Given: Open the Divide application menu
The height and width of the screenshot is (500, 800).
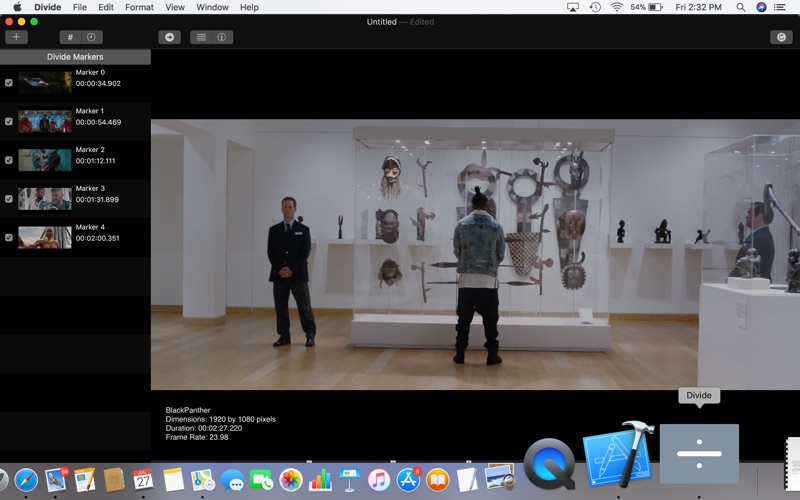Looking at the screenshot, I should 47,7.
